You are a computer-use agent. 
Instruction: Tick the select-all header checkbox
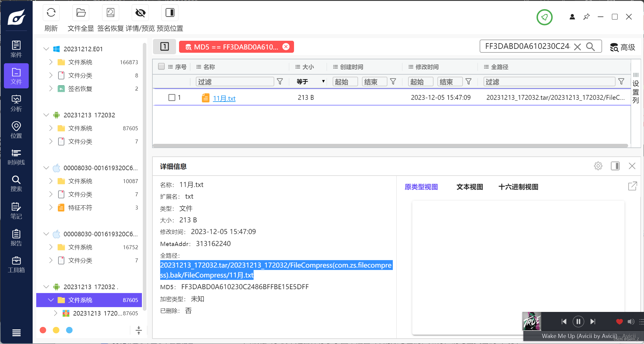coord(161,67)
